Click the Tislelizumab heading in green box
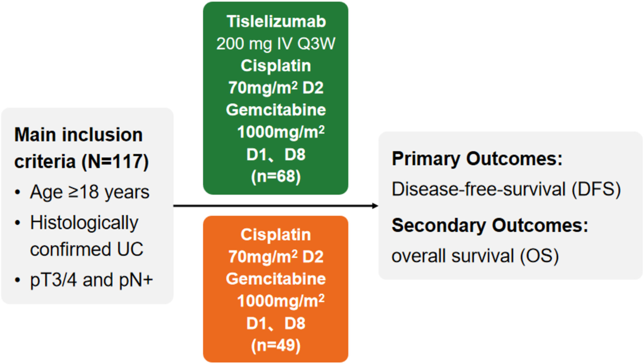This screenshot has height=364, width=644. (x=276, y=22)
